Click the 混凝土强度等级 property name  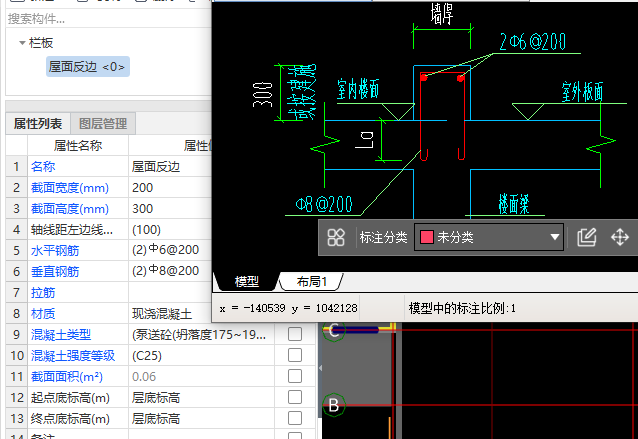(x=73, y=356)
